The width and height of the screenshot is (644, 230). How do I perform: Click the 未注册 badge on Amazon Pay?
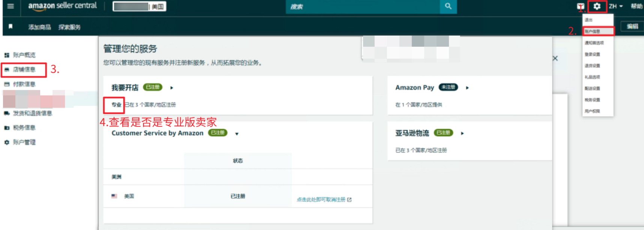coord(448,87)
